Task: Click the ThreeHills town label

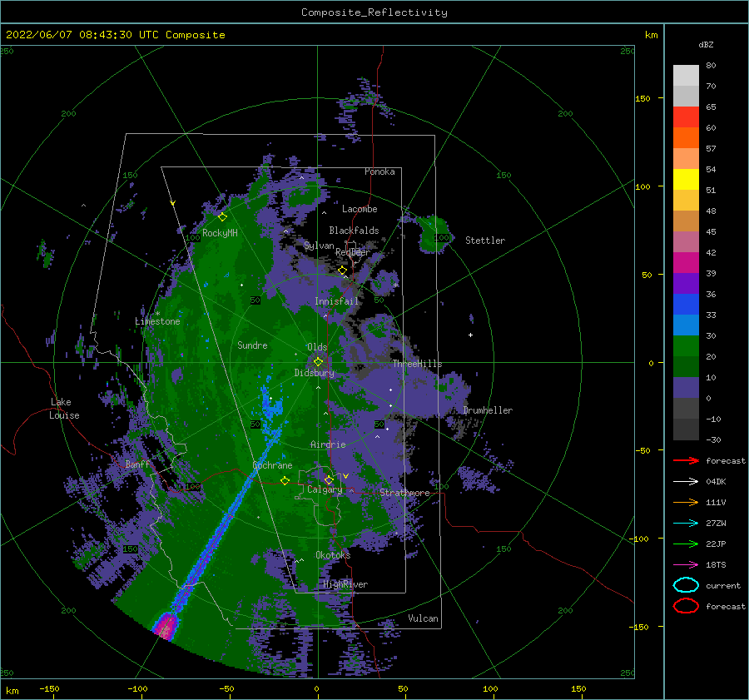Action: (x=417, y=364)
